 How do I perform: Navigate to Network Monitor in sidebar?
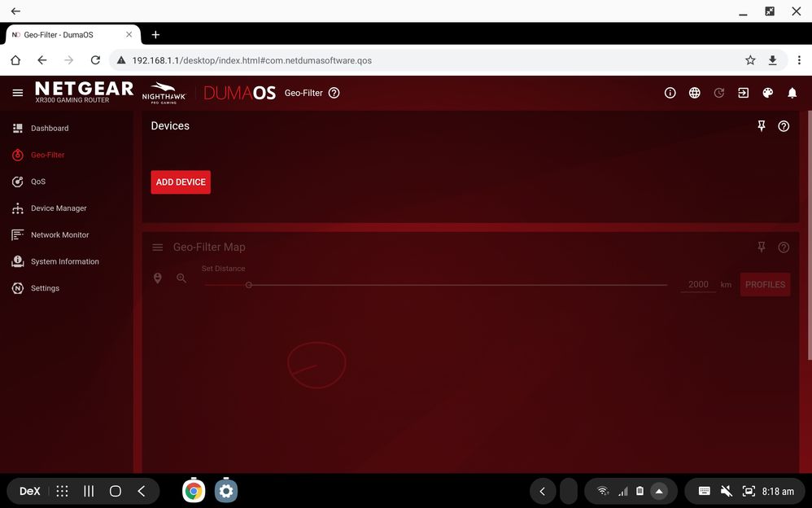[x=58, y=234]
